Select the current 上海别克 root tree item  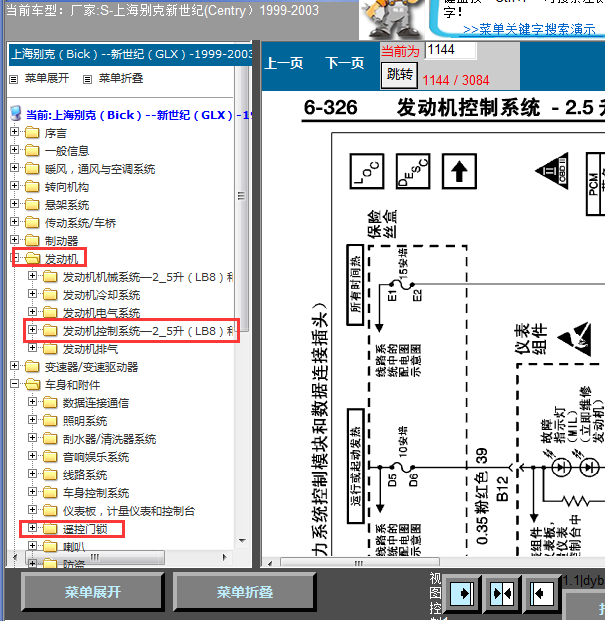(x=139, y=115)
